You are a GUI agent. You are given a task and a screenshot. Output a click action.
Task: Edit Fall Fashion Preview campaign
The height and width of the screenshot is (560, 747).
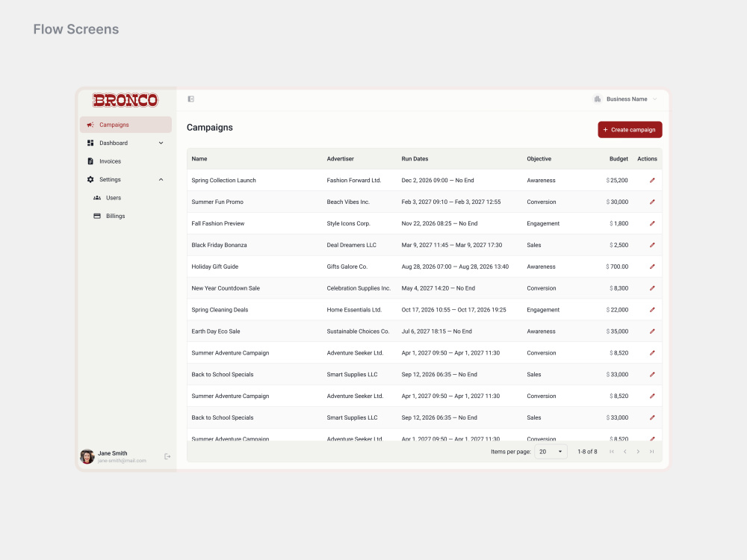click(x=652, y=223)
